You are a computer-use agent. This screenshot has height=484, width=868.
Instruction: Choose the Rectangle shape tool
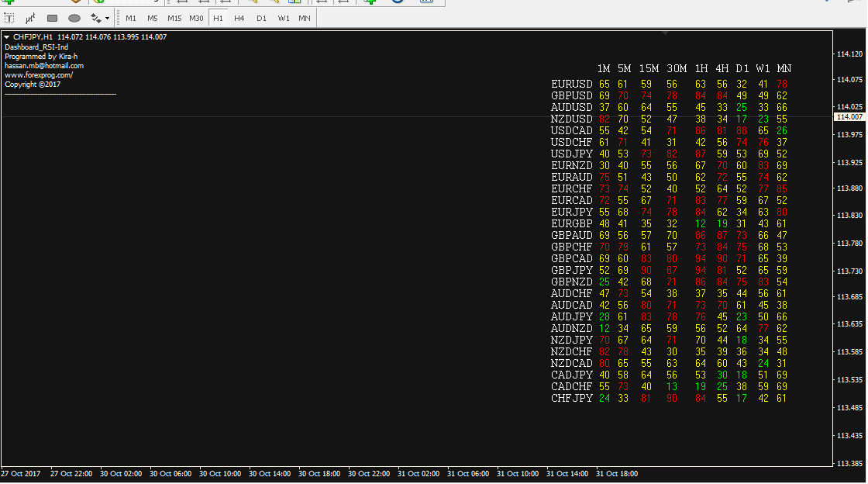coord(53,18)
